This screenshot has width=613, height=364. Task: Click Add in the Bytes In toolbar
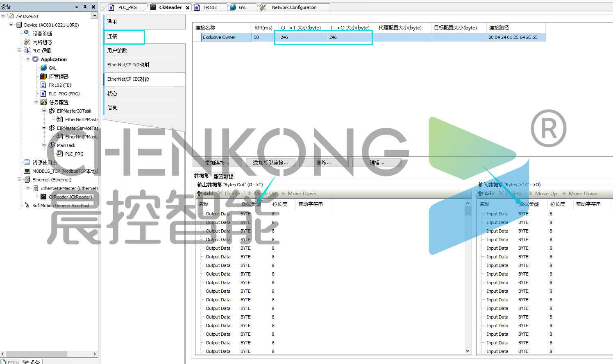pyautogui.click(x=486, y=194)
